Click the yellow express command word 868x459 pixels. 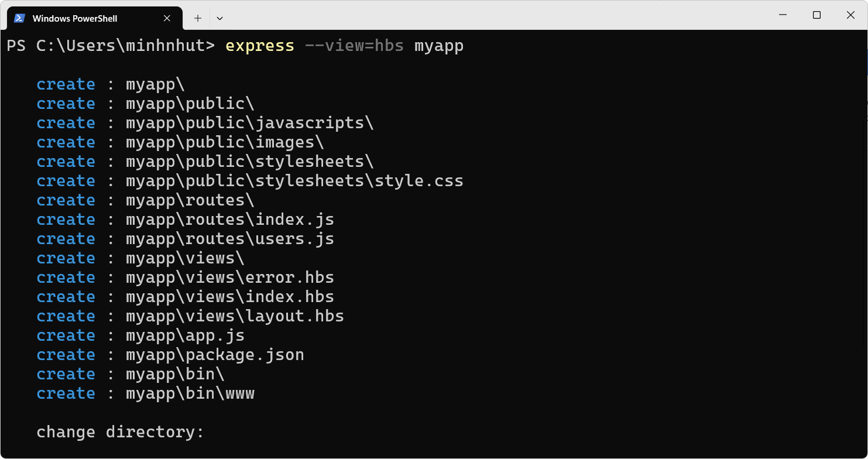(260, 46)
